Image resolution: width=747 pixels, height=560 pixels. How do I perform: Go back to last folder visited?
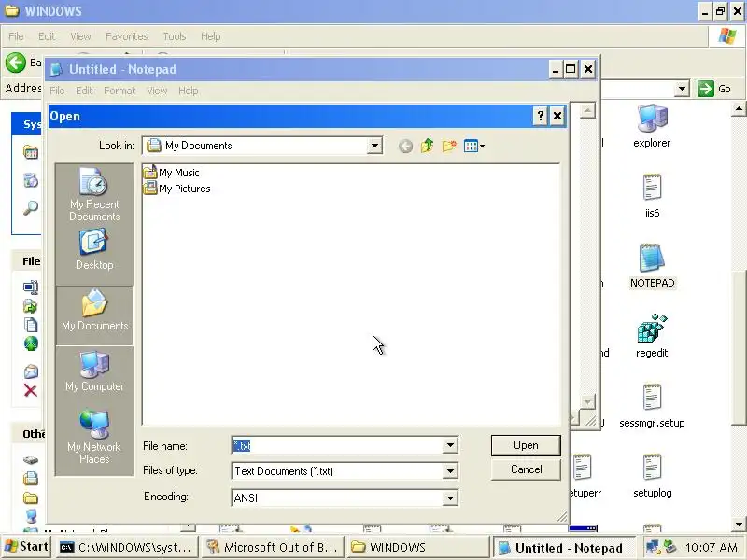tap(405, 146)
